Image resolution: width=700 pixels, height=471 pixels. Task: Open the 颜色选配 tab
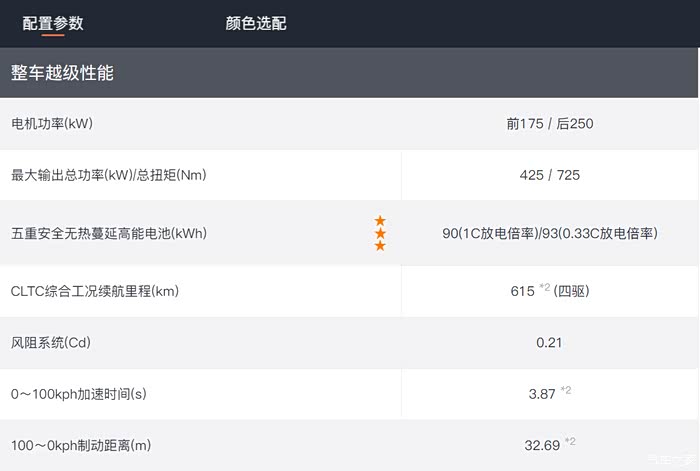click(256, 23)
